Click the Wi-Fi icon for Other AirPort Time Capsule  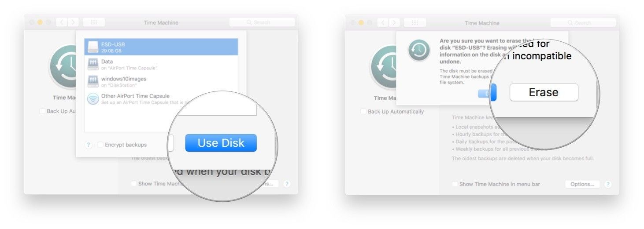pyautogui.click(x=93, y=98)
